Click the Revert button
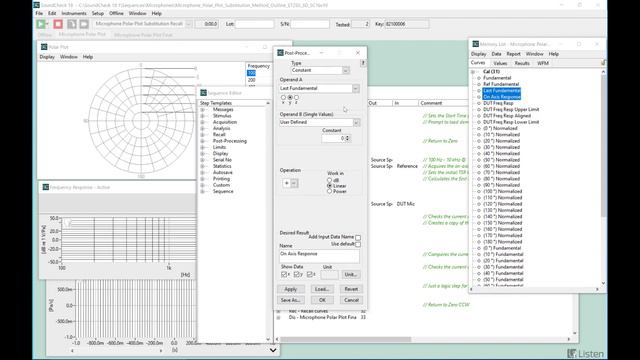Image resolution: width=640 pixels, height=360 pixels. (351, 289)
